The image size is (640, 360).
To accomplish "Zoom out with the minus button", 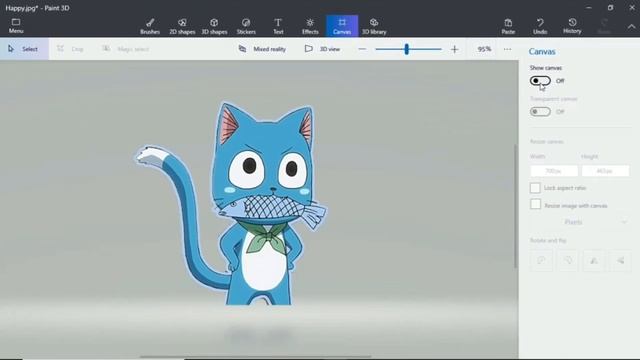I will (x=362, y=49).
